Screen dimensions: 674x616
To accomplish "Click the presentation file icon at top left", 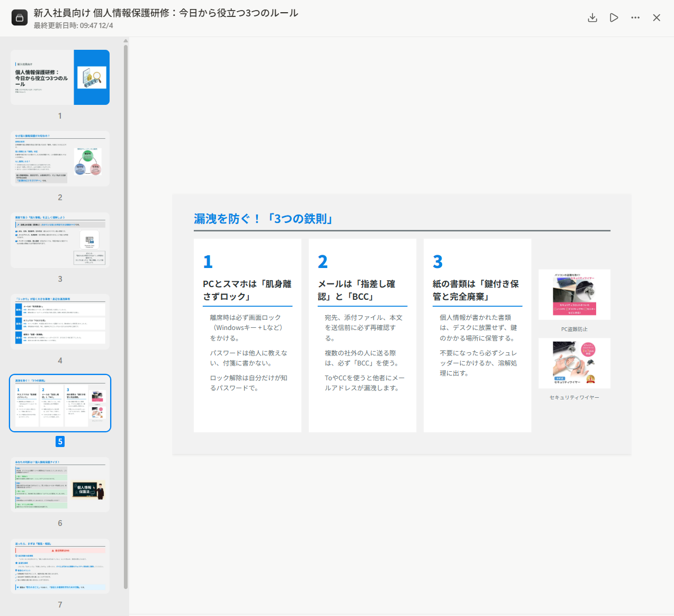I will coord(20,18).
